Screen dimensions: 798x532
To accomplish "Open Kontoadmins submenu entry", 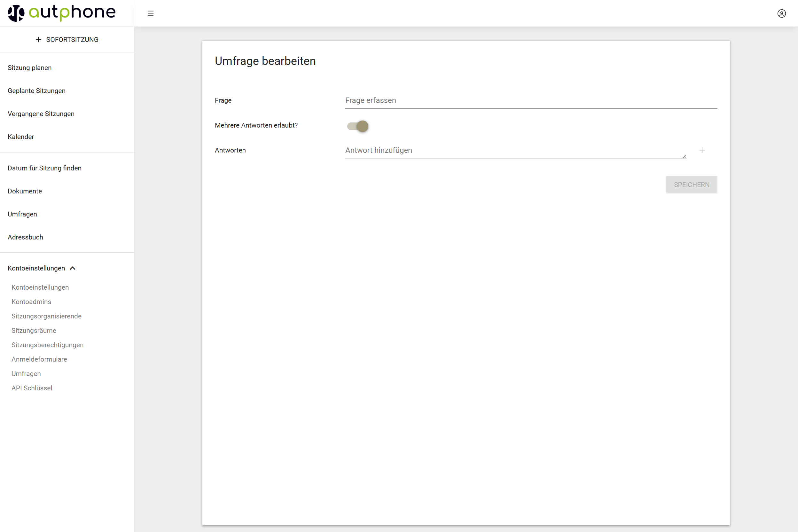I will click(x=31, y=301).
